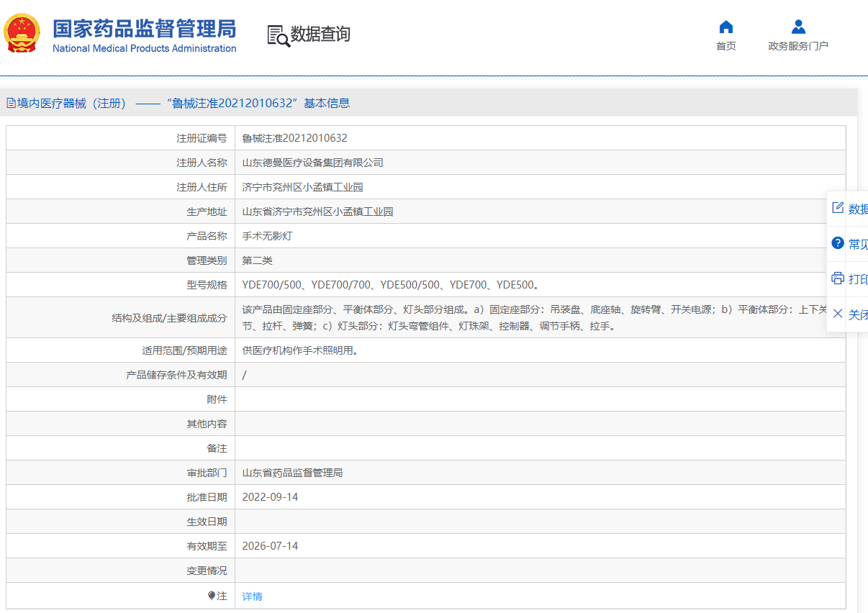The width and height of the screenshot is (868, 613).
Task: Click the 管理类别 row label
Action: [x=207, y=260]
